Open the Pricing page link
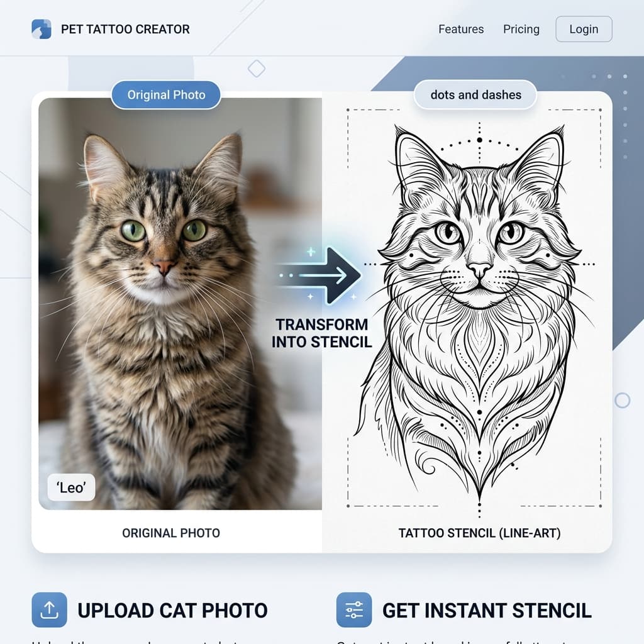The height and width of the screenshot is (644, 644). [x=521, y=29]
